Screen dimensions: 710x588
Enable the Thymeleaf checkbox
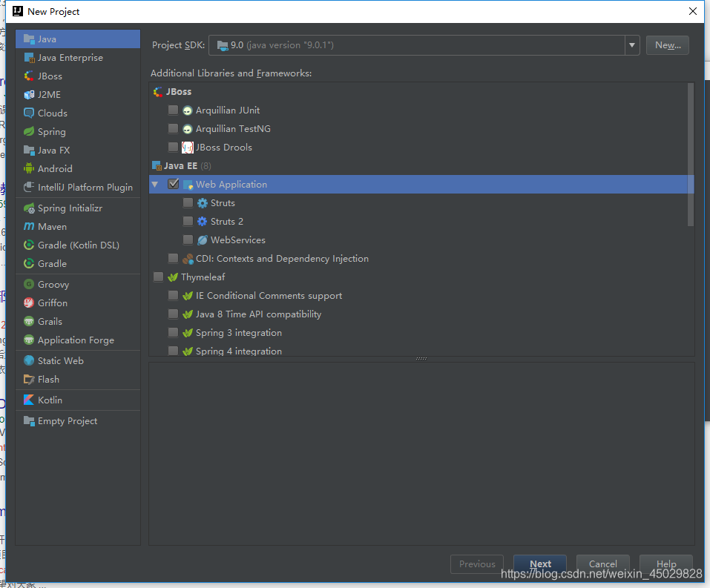click(158, 277)
